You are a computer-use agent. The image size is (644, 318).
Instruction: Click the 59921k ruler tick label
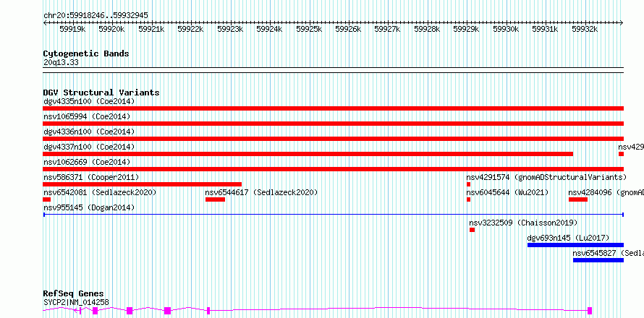(x=151, y=29)
